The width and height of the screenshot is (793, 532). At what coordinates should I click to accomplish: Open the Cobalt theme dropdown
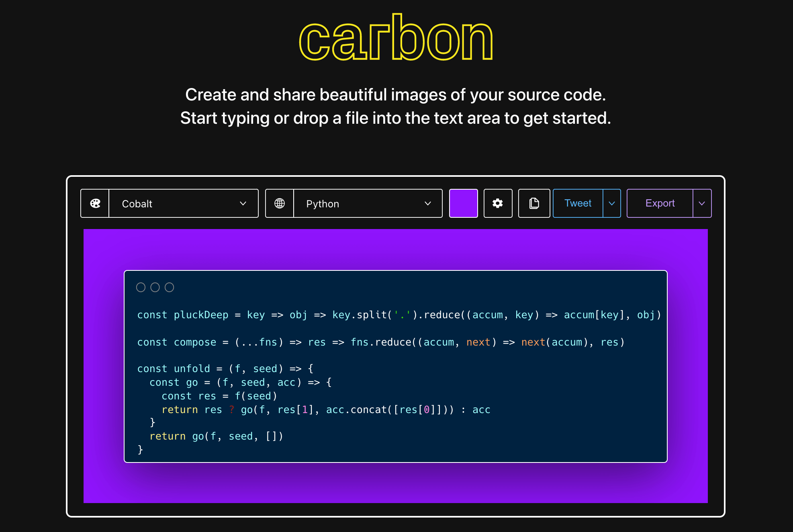[x=184, y=203]
